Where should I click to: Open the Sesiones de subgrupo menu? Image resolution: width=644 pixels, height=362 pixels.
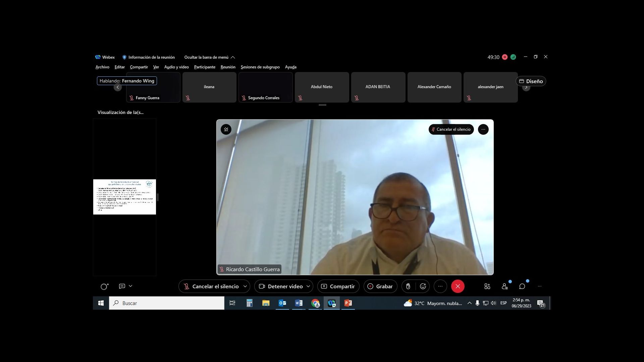260,67
